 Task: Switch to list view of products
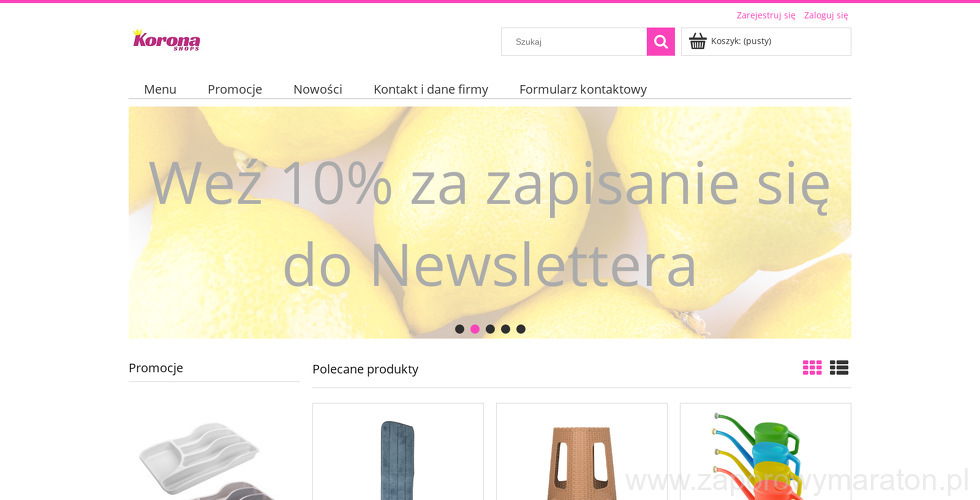pyautogui.click(x=839, y=368)
